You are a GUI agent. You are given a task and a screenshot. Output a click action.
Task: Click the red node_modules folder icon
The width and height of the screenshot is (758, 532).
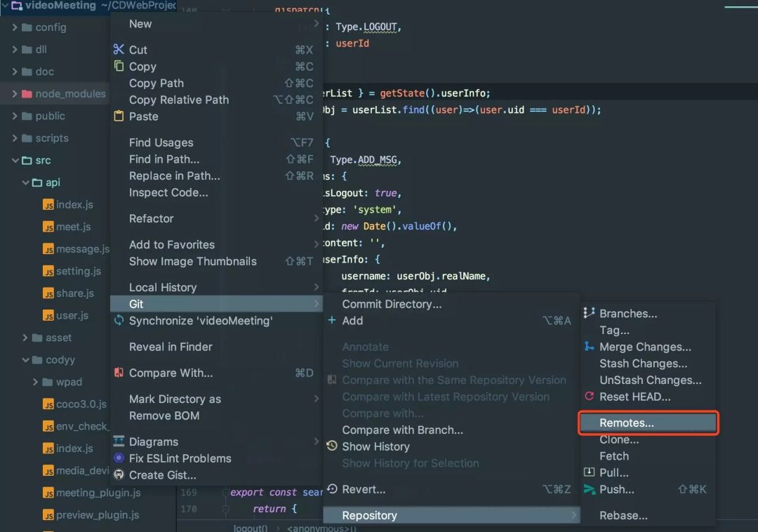(x=27, y=94)
